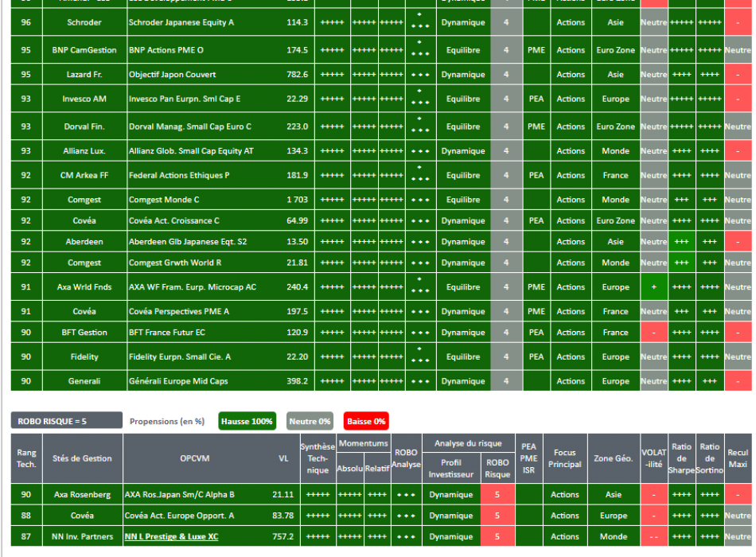Open the NN L Prestige & Luxe XC link
The image size is (756, 557).
click(171, 536)
